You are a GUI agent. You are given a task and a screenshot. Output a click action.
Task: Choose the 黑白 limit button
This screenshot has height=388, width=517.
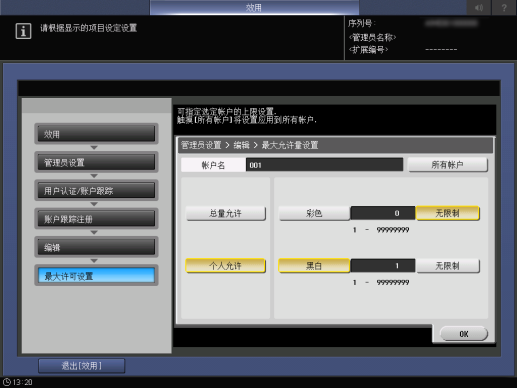pyautogui.click(x=314, y=266)
